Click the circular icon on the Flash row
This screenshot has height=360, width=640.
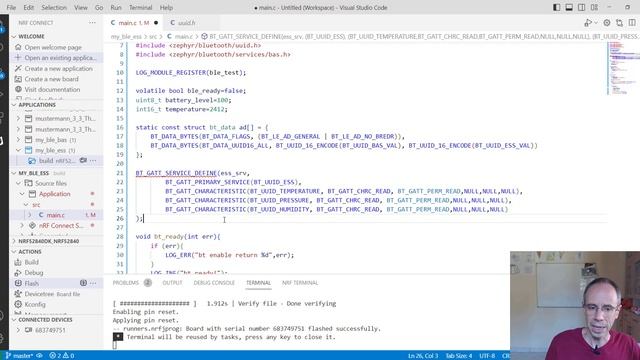(x=83, y=283)
